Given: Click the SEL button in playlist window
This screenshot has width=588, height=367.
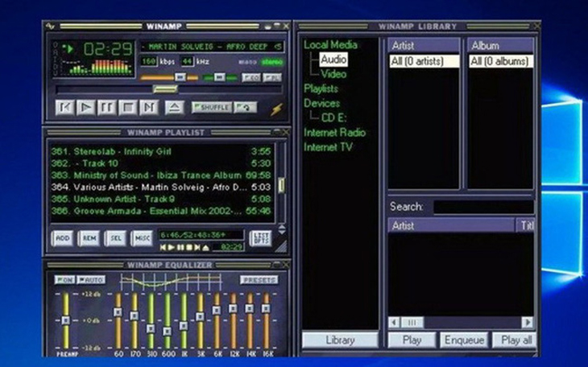Looking at the screenshot, I should (115, 238).
